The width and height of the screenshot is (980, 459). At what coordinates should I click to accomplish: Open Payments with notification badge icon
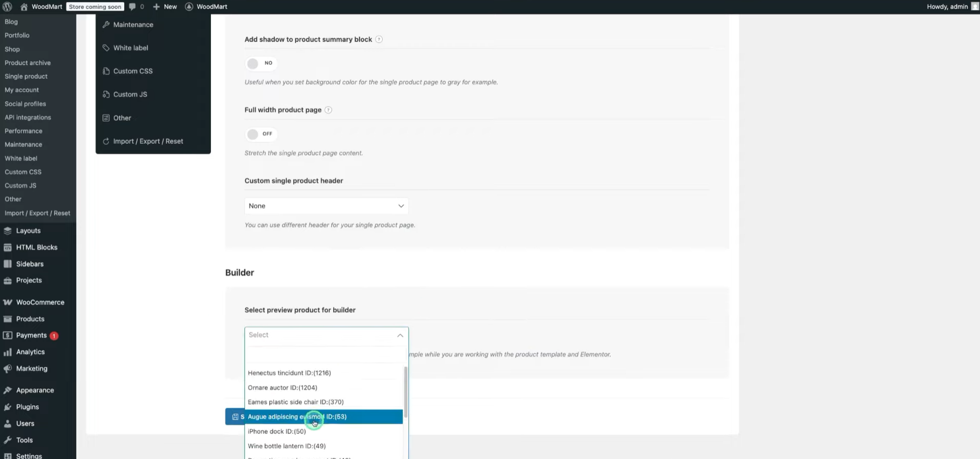(x=8, y=335)
